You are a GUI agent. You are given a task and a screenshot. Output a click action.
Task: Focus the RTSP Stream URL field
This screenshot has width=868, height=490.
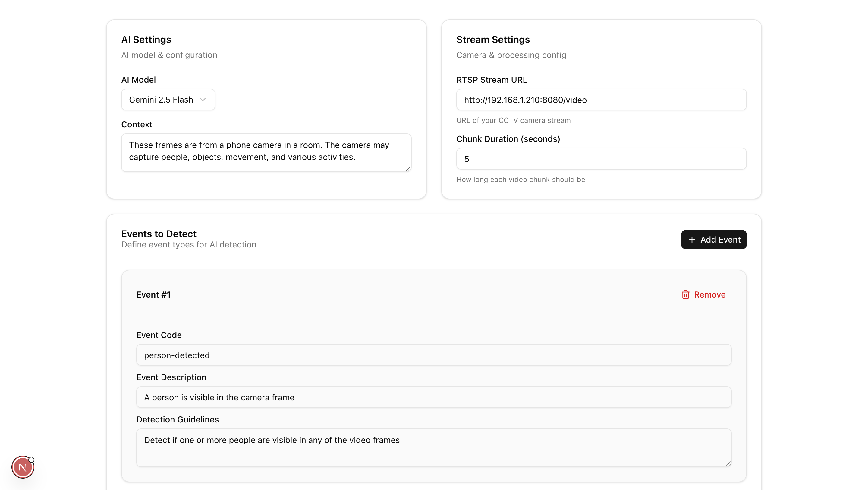pos(601,100)
